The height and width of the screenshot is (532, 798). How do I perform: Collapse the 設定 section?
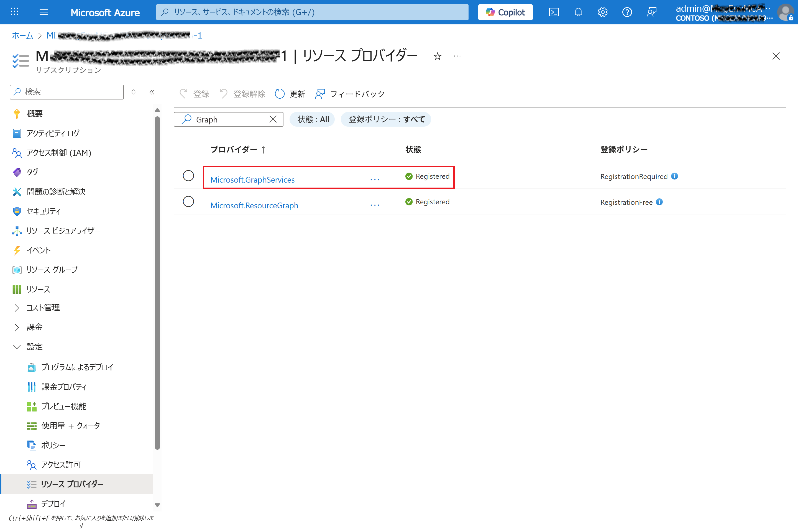tap(17, 347)
